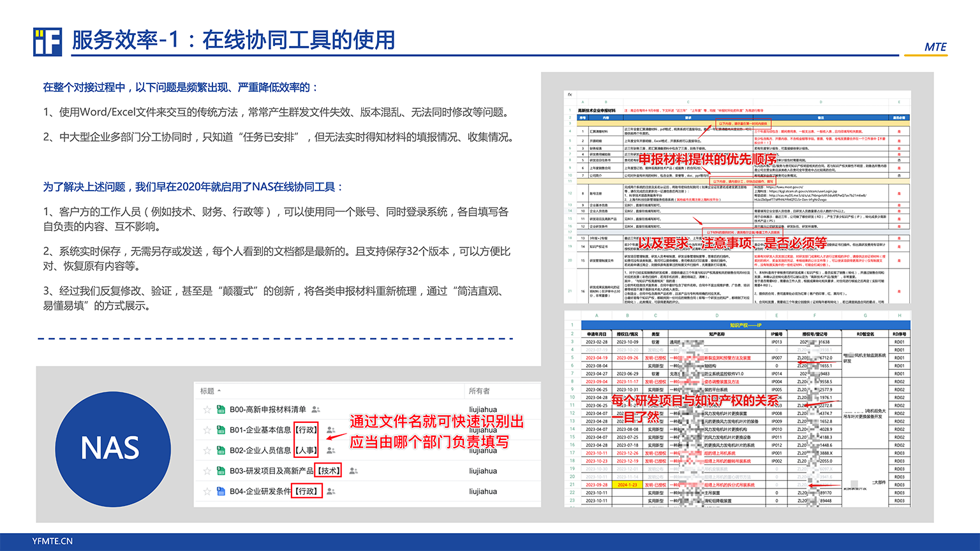Select the 知产名称 header cell
Viewport: 980px width, 551px height.
(716, 334)
